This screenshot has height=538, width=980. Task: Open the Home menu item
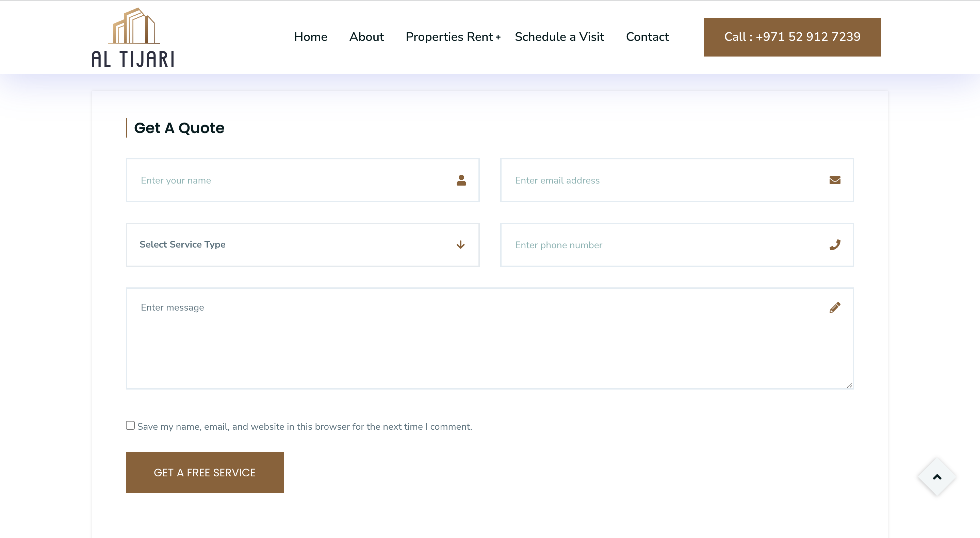point(310,37)
